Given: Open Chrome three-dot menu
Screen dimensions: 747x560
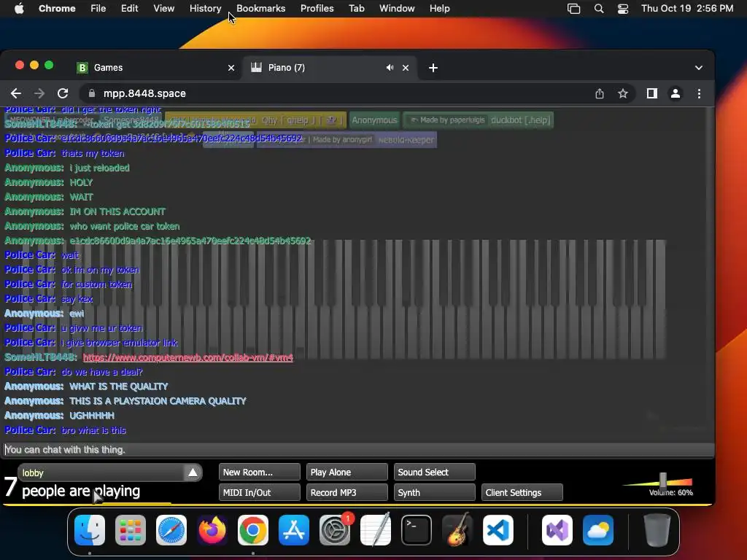Looking at the screenshot, I should click(x=699, y=93).
